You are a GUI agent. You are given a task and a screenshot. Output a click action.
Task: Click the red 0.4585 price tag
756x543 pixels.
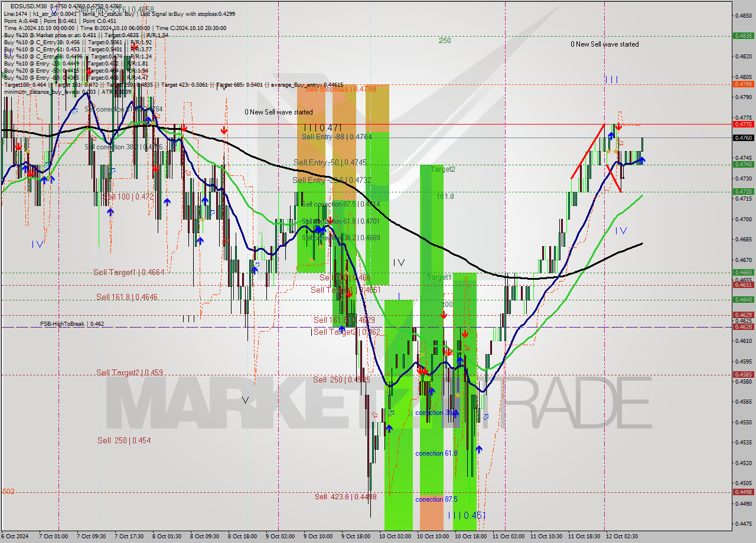click(742, 374)
